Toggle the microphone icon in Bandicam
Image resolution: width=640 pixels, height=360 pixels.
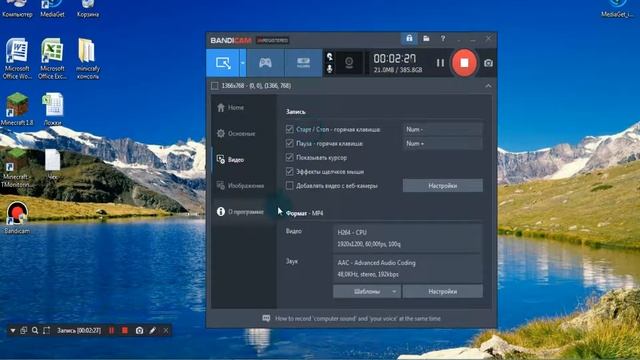tap(330, 69)
